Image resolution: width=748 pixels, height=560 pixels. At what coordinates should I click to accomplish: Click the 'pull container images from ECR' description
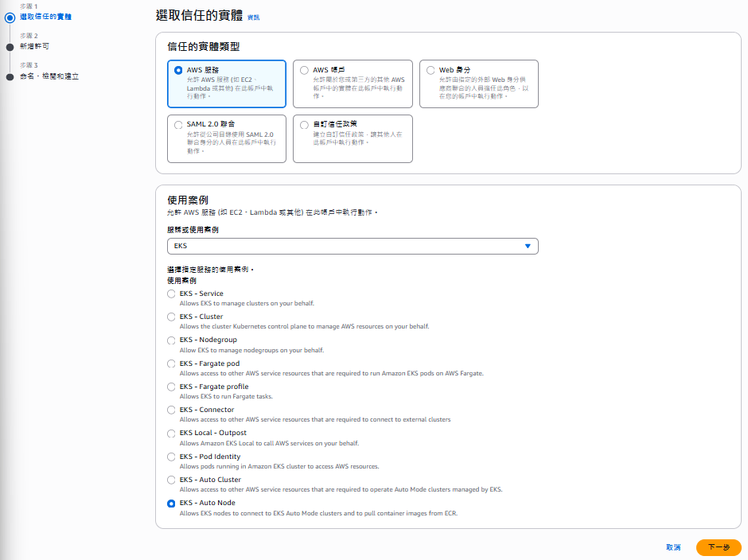tap(318, 513)
